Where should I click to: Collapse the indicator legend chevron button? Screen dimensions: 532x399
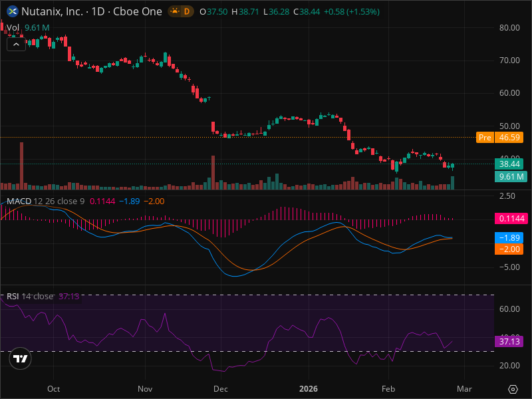[16, 45]
